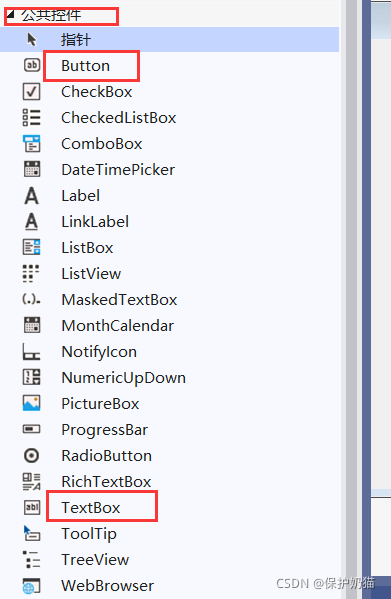Viewport: 391px width, 599px height.
Task: Select the 指针 text label
Action: (x=76, y=40)
